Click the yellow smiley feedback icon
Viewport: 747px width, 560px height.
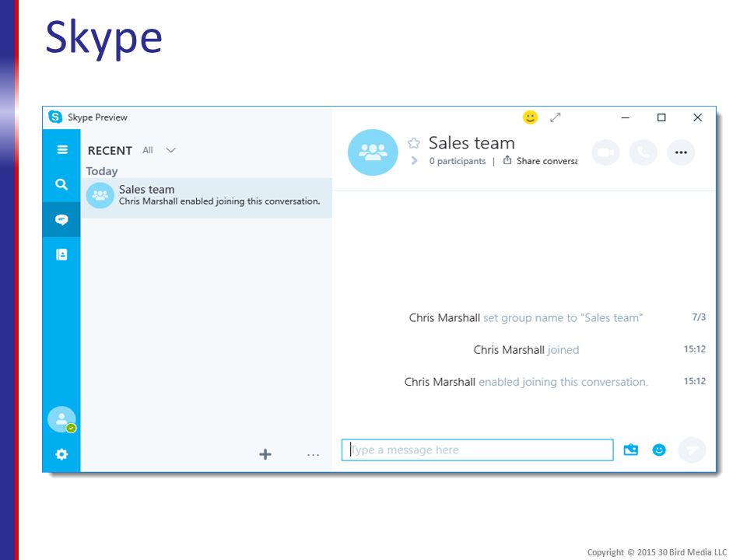coord(530,117)
